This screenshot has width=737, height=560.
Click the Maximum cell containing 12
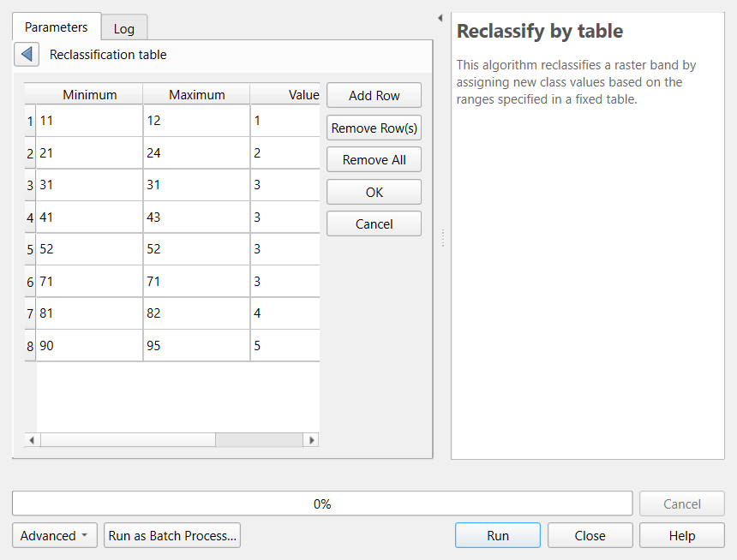coord(196,121)
